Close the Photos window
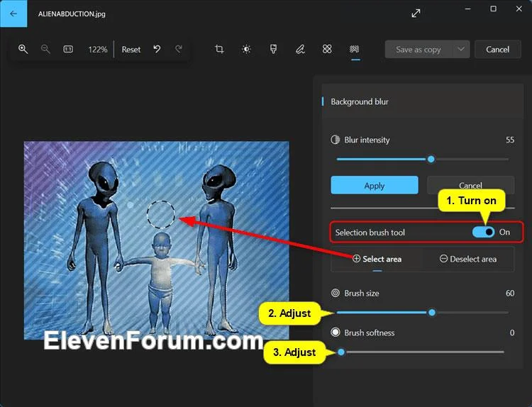 tap(519, 9)
